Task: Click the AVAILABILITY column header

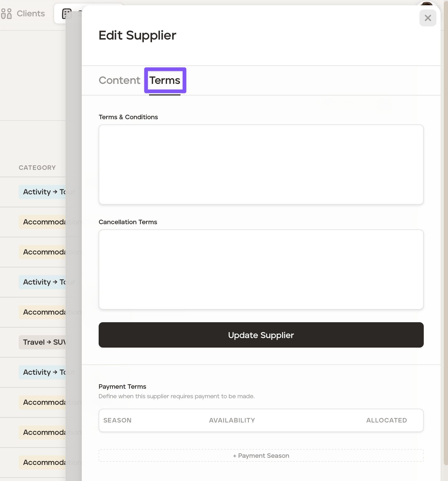Action: click(232, 420)
